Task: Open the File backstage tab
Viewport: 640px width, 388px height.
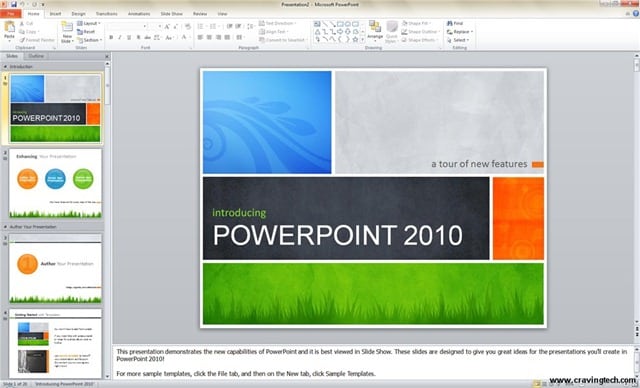Action: (x=11, y=13)
